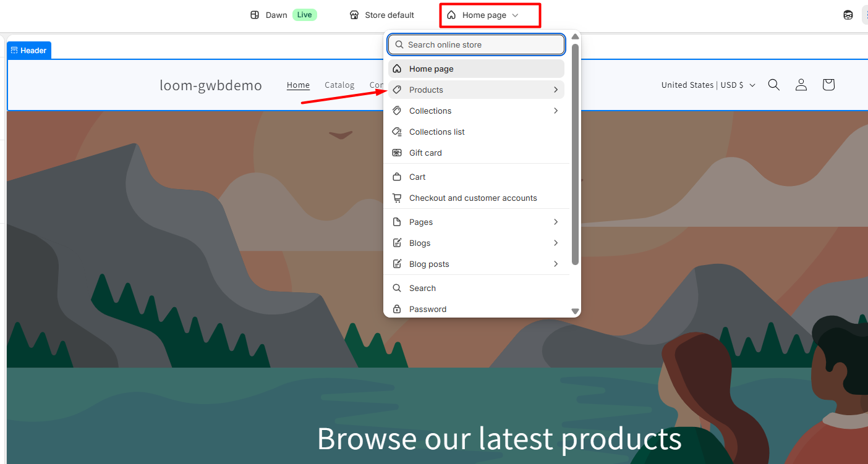Select Cart in the template list
The image size is (868, 464).
(417, 177)
